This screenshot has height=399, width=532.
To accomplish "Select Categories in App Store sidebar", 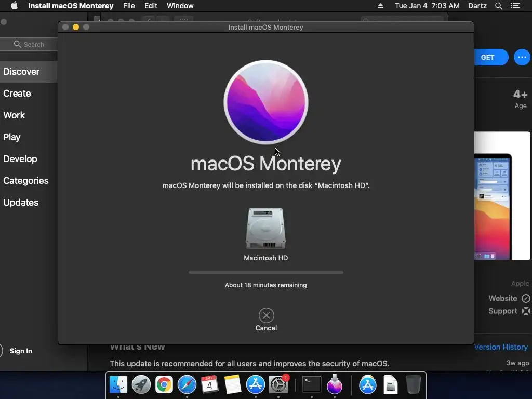I will (26, 180).
